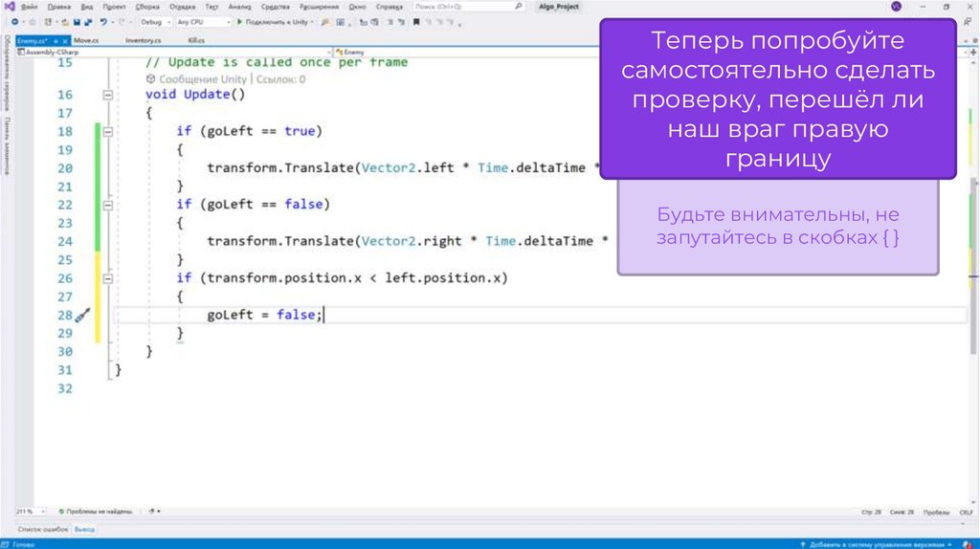Click the quick actions screwdriver icon on line 28

pos(82,316)
